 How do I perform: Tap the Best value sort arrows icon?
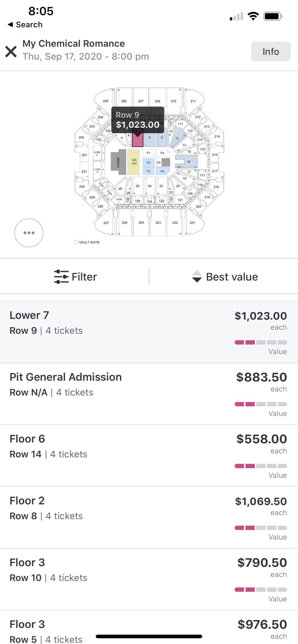click(197, 277)
